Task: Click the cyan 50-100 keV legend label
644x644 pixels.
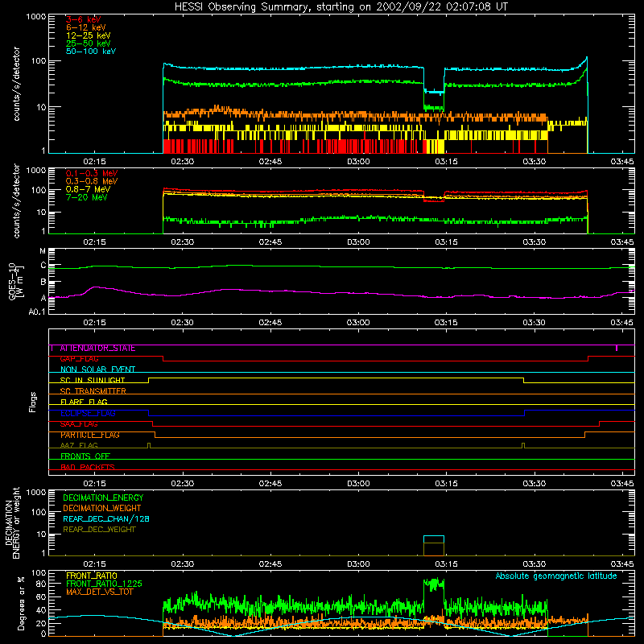Action: tap(91, 52)
